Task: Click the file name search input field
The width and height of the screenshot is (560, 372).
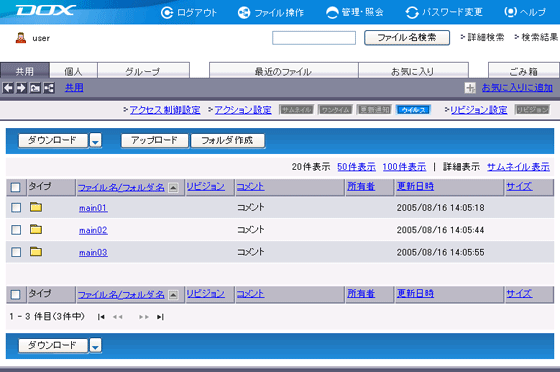Action: [x=314, y=38]
